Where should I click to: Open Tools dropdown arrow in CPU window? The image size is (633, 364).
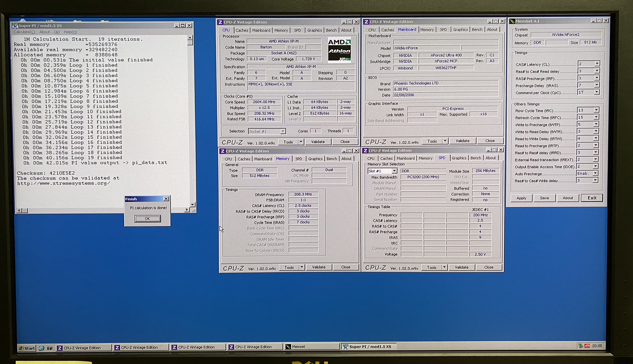tap(301, 142)
